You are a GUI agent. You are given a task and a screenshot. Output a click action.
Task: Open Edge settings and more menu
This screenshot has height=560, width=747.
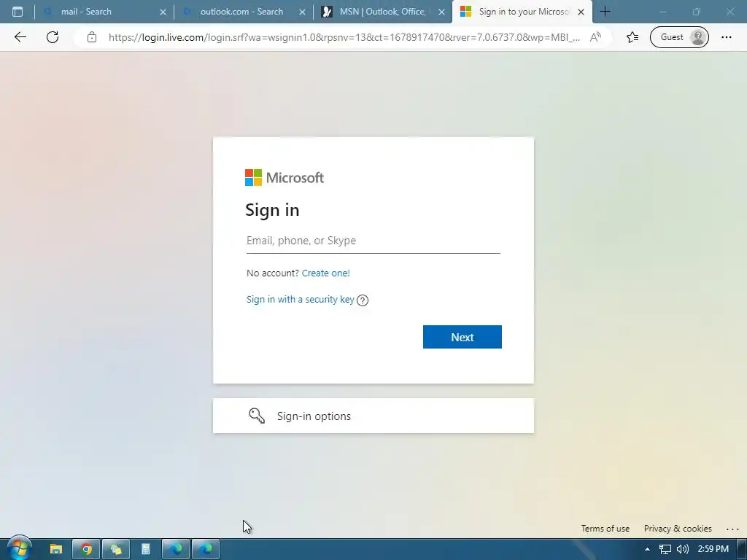(x=726, y=37)
